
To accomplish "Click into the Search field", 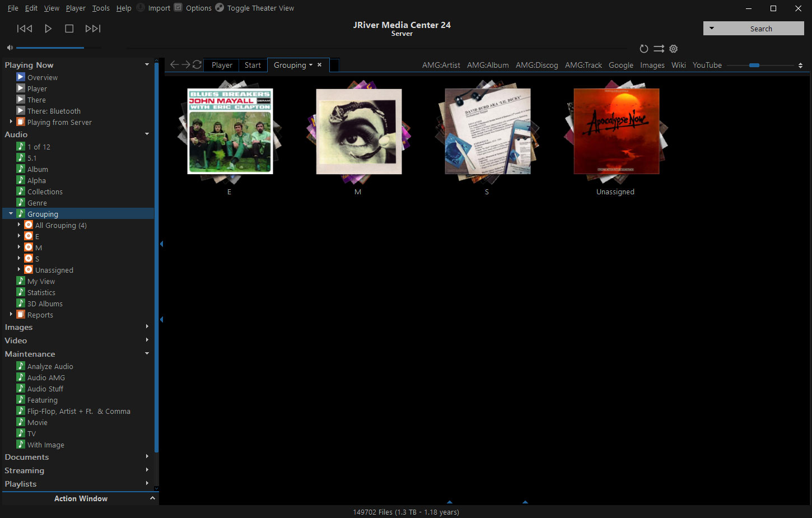I will point(761,29).
